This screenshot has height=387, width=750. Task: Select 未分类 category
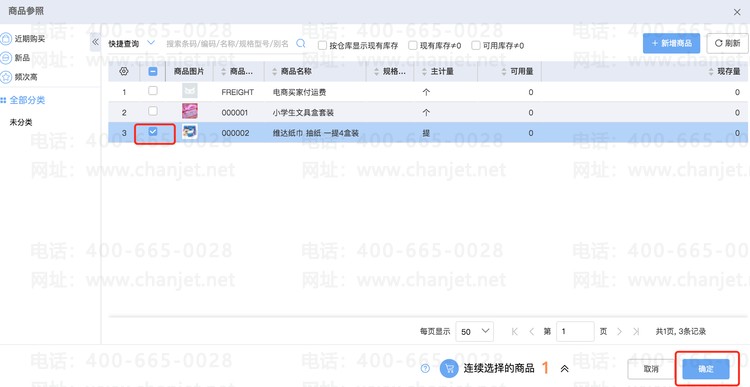tap(21, 122)
